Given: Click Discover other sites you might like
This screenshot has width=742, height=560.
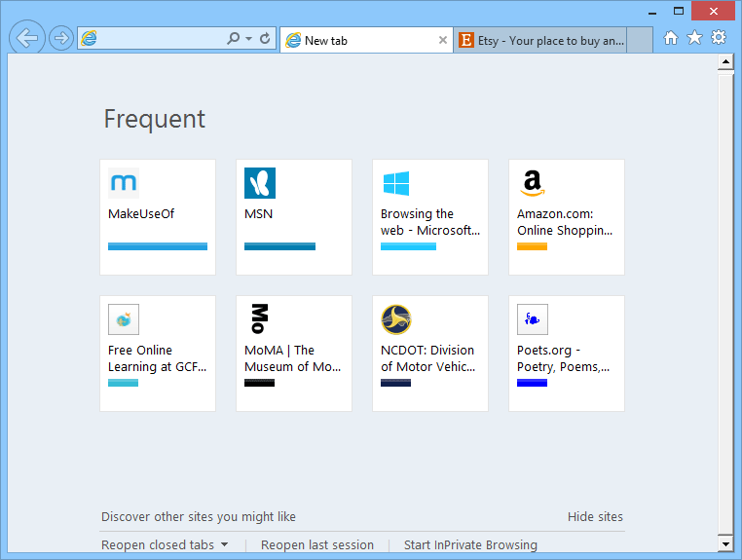Looking at the screenshot, I should (199, 517).
